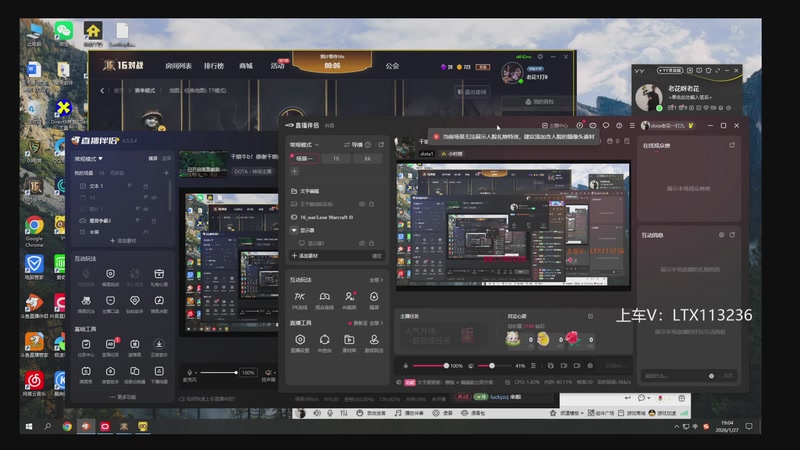Open settings gear at end of audio bar
Screen dimensions: 800x450
click(x=590, y=366)
